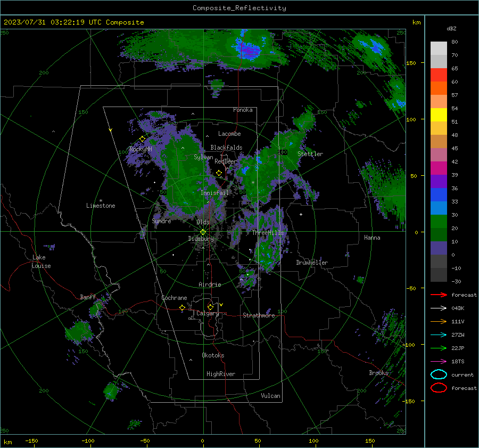Click the yellow diamond marker near RockyMH
The image size is (479, 448).
[x=142, y=139]
